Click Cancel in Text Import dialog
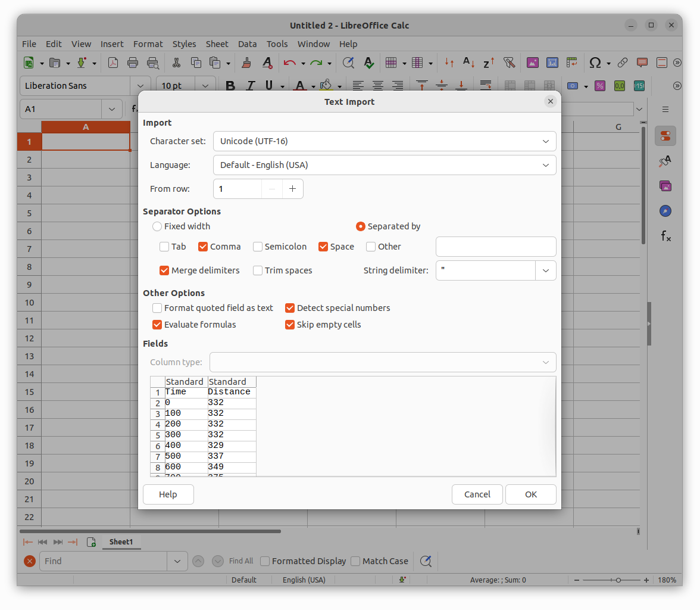This screenshot has width=700, height=610. point(477,494)
